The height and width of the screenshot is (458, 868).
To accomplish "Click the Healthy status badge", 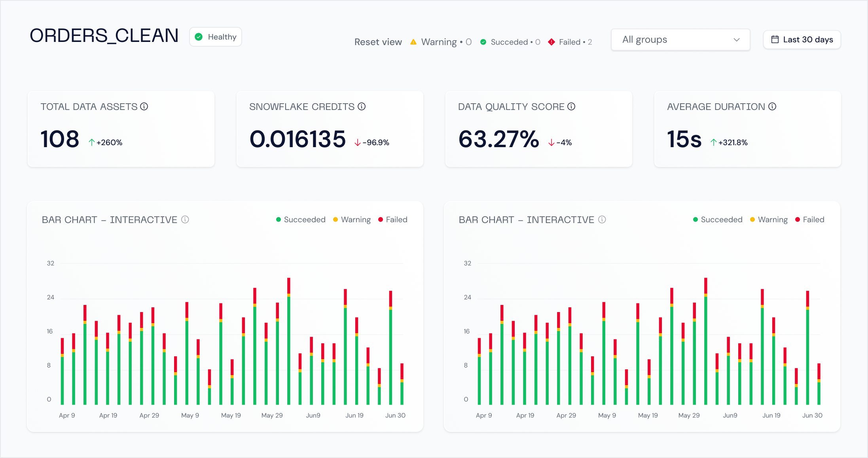I will [215, 36].
